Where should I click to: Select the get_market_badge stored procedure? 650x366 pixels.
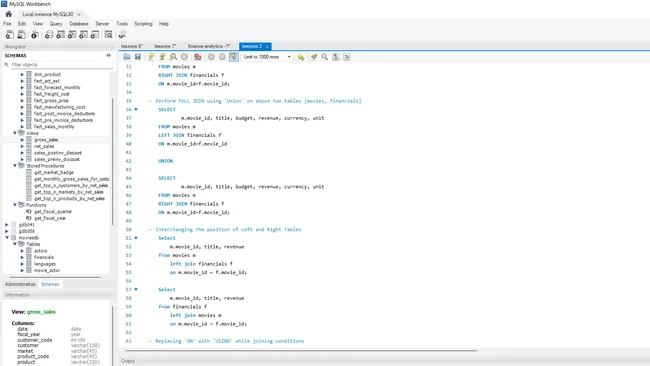tap(54, 172)
